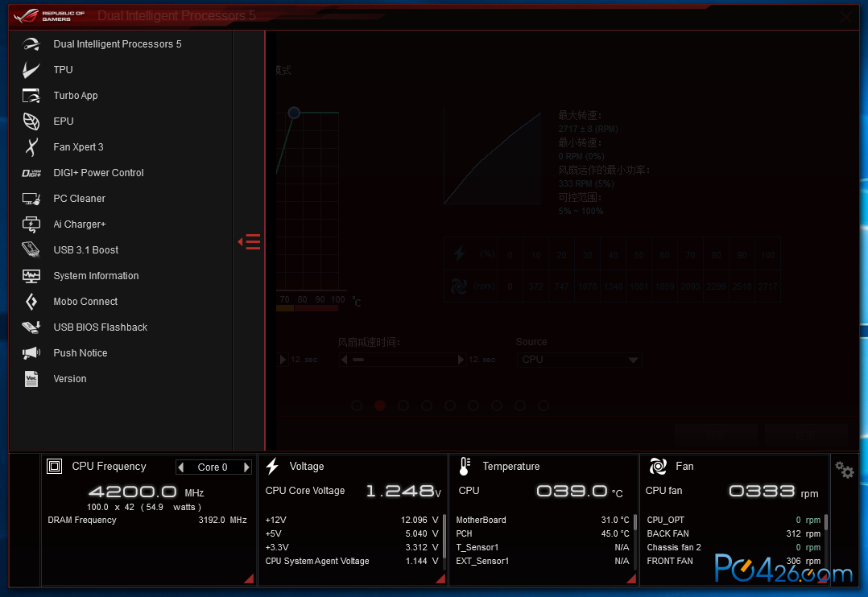Click the USB 3.1 Boost icon
Image resolution: width=868 pixels, height=597 pixels.
(31, 250)
